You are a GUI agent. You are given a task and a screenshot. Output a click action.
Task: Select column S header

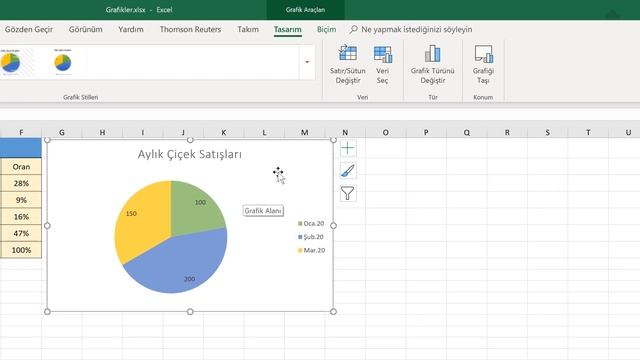click(547, 132)
